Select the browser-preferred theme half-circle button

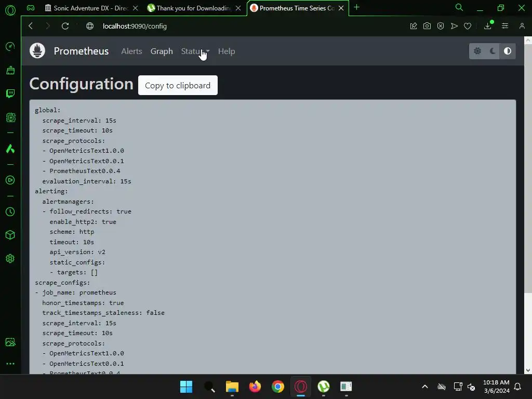[x=508, y=51]
